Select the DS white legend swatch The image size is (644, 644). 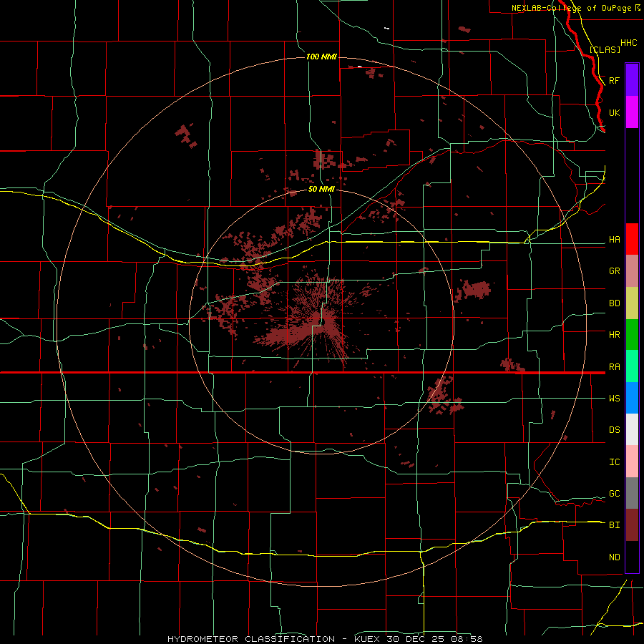tap(632, 429)
